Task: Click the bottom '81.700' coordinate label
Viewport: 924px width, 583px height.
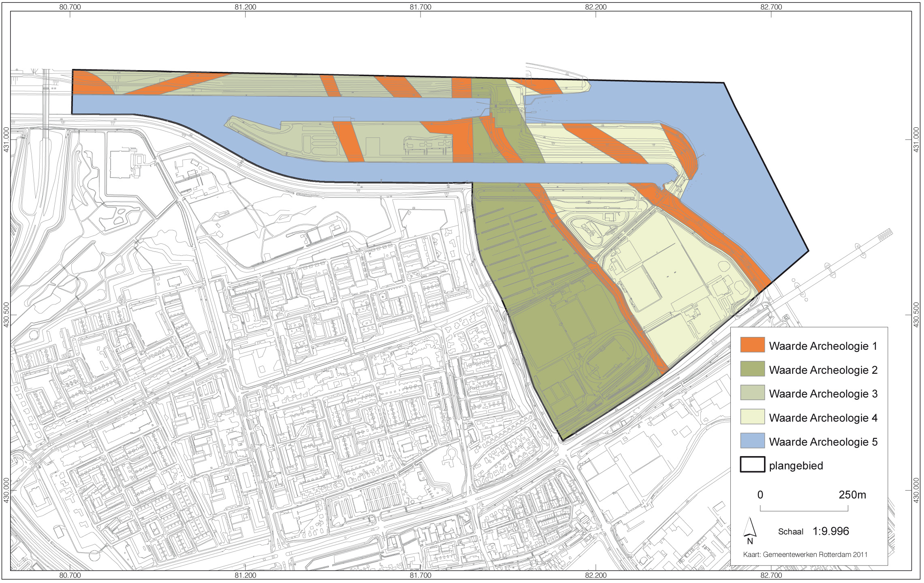Action: (x=420, y=575)
